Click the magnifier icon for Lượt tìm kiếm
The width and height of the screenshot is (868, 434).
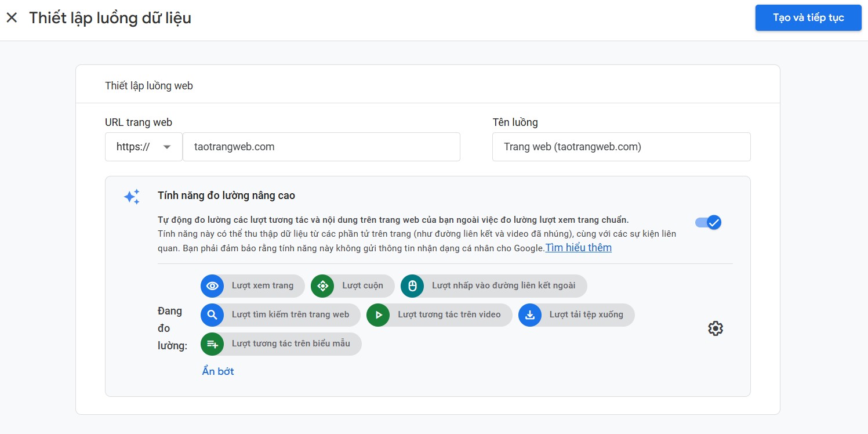pyautogui.click(x=212, y=314)
